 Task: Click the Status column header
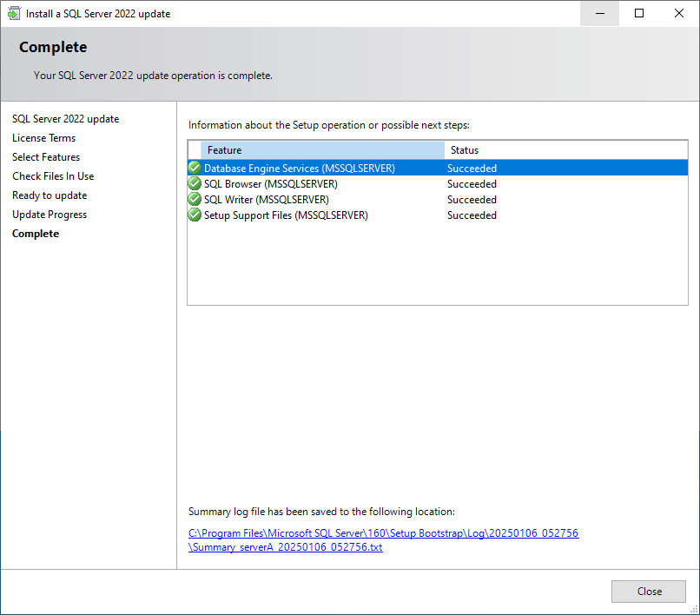(565, 150)
